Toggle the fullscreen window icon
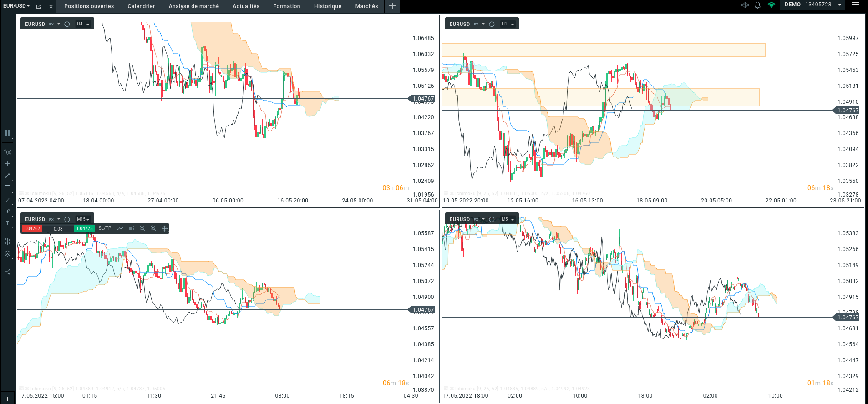 731,5
